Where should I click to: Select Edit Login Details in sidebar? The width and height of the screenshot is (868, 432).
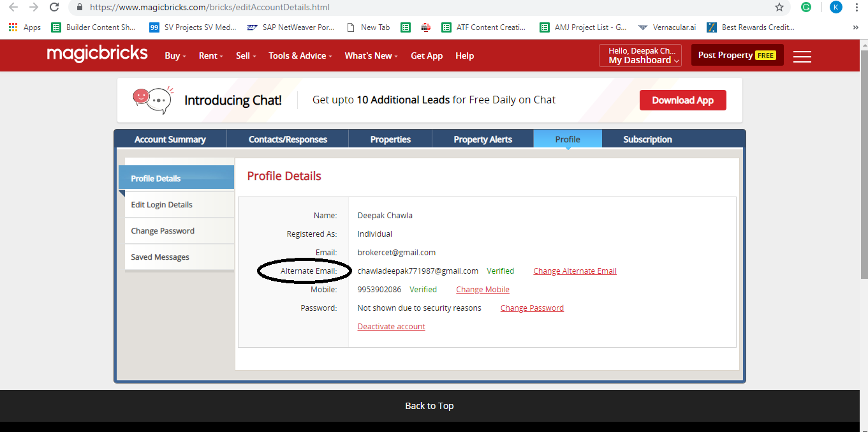[x=161, y=205]
